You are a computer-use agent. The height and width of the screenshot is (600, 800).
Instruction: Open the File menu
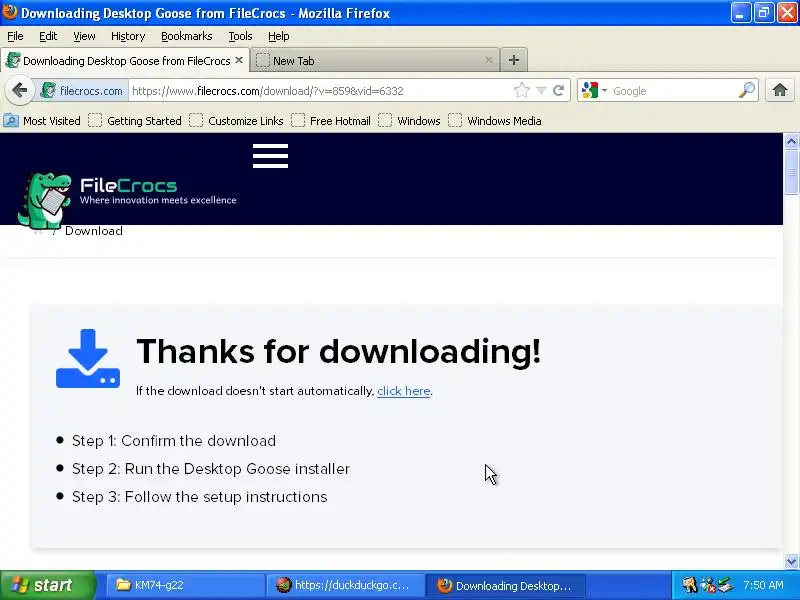point(15,36)
